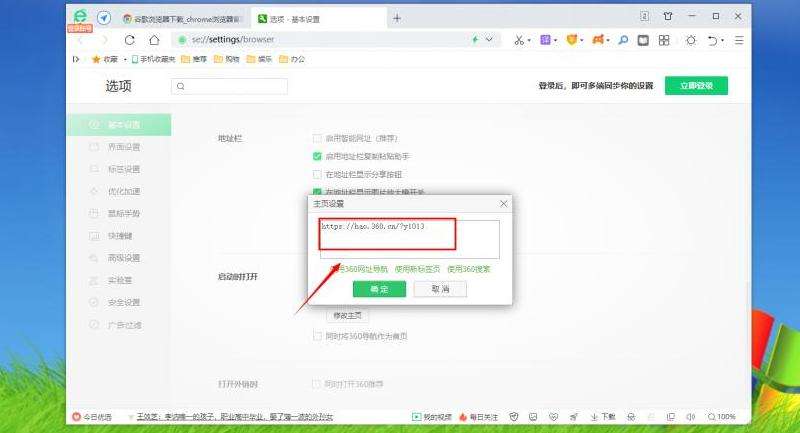Open the scissors screenshot tool
This screenshot has height=433, width=800.
[519, 40]
